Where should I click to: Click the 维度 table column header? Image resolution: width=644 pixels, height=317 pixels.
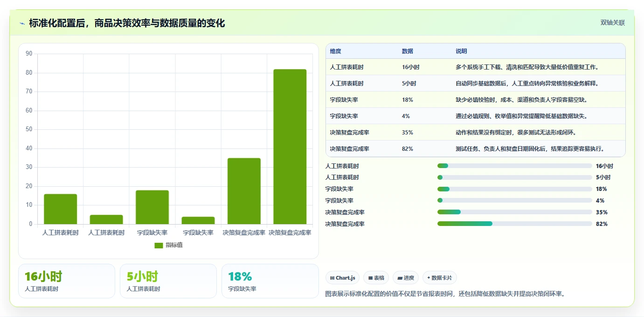click(335, 51)
